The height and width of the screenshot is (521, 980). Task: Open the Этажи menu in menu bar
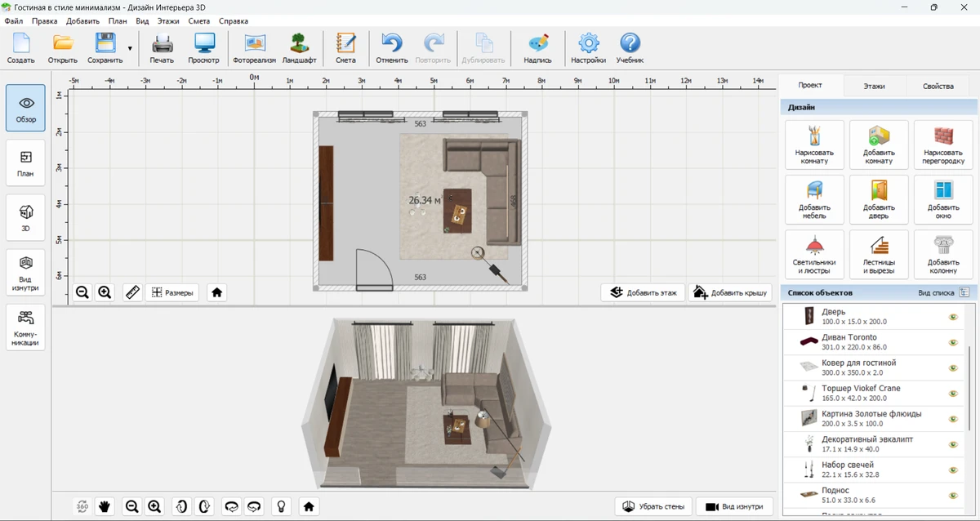point(168,20)
